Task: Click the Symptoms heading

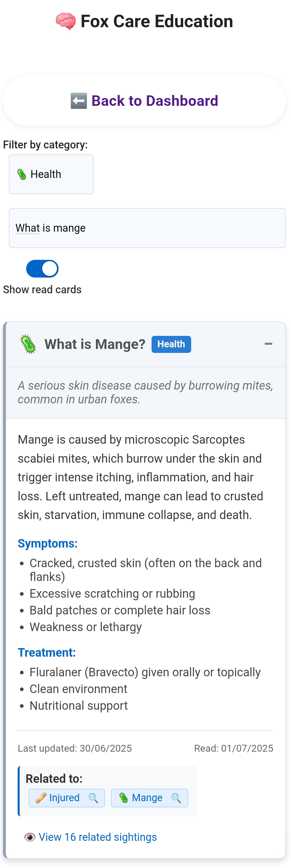Action: click(47, 544)
